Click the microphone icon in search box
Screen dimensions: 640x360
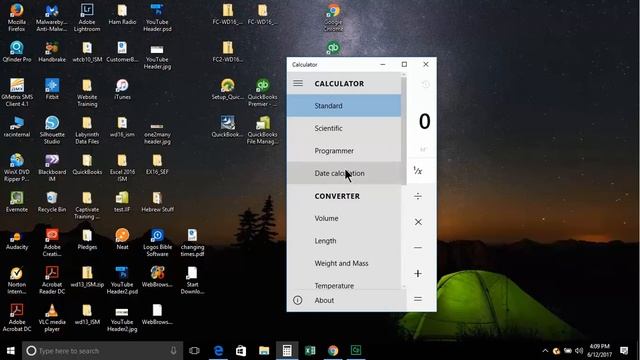173,351
